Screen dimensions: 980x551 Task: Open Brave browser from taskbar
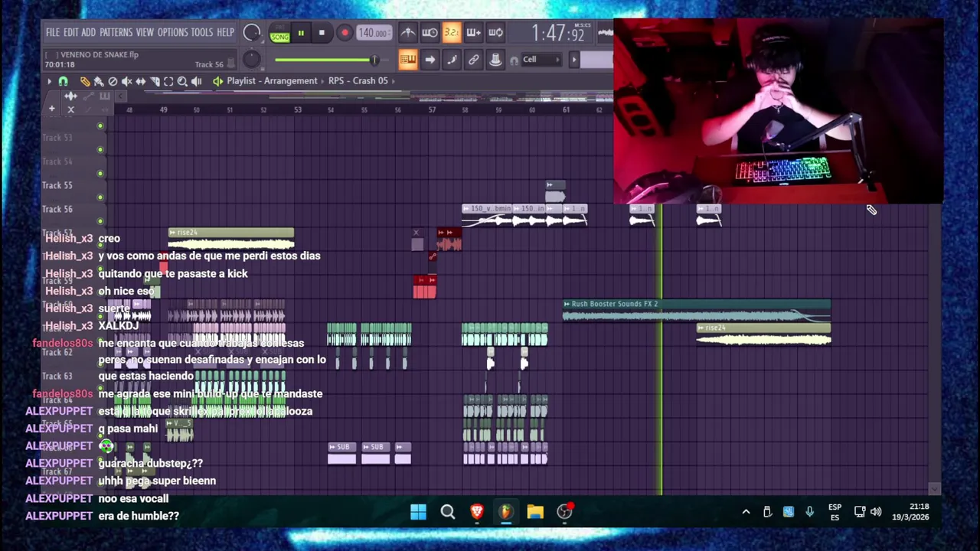coord(477,511)
